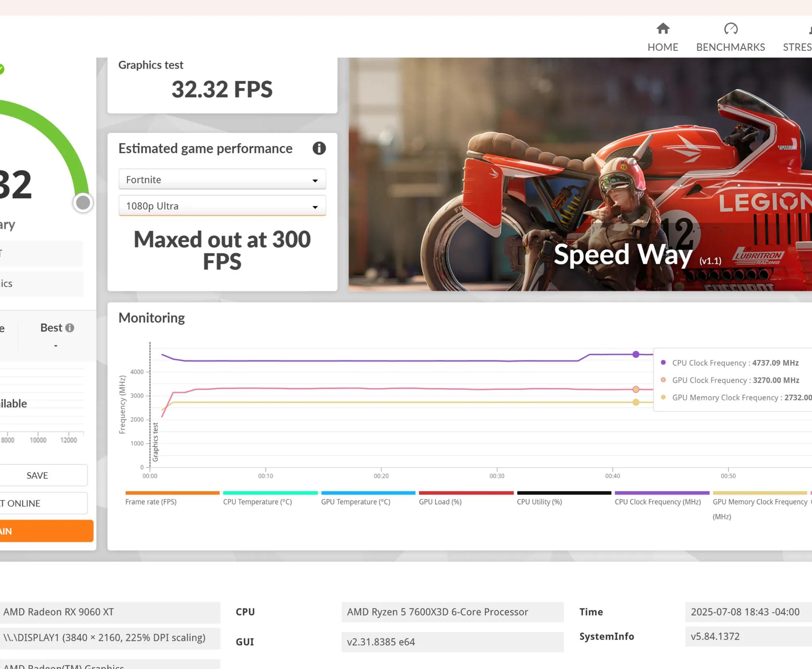The image size is (812, 669).
Task: Toggle the CPU Utility (%) series
Action: pyautogui.click(x=564, y=499)
